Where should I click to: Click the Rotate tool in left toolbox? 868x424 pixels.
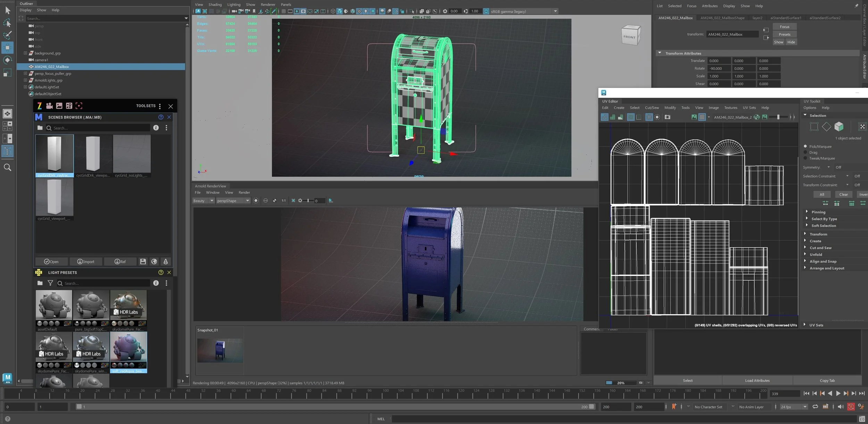7,60
